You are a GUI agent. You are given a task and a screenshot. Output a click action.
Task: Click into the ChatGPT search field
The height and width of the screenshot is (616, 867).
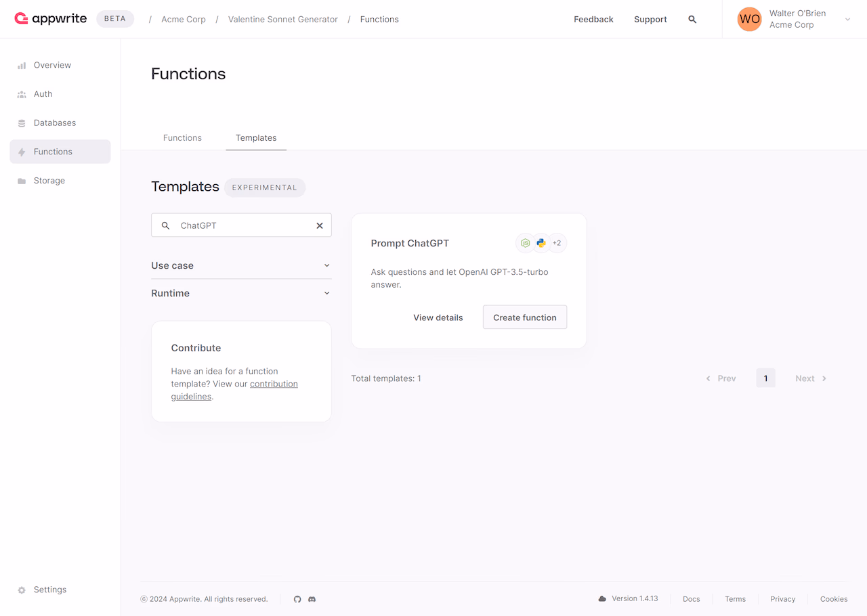(x=241, y=225)
